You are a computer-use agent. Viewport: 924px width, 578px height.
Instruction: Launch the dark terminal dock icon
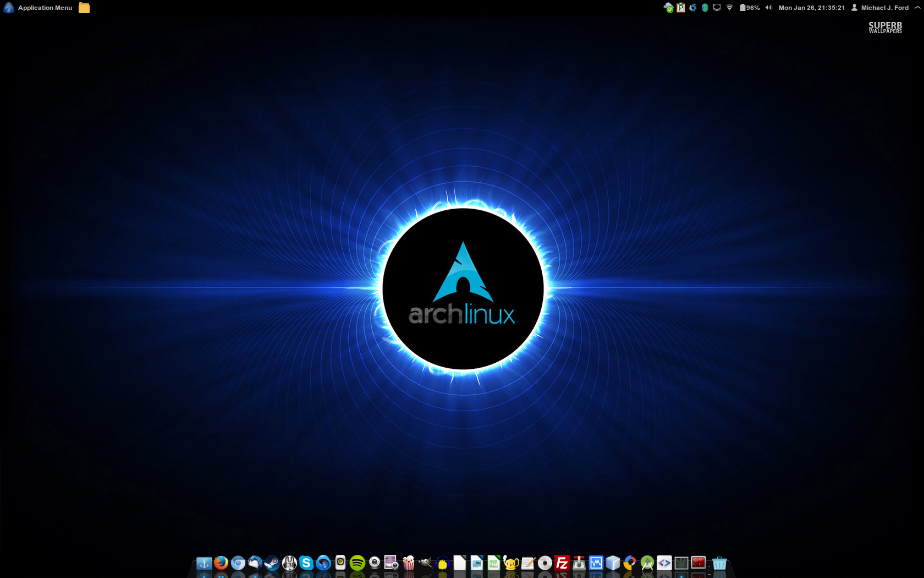681,563
